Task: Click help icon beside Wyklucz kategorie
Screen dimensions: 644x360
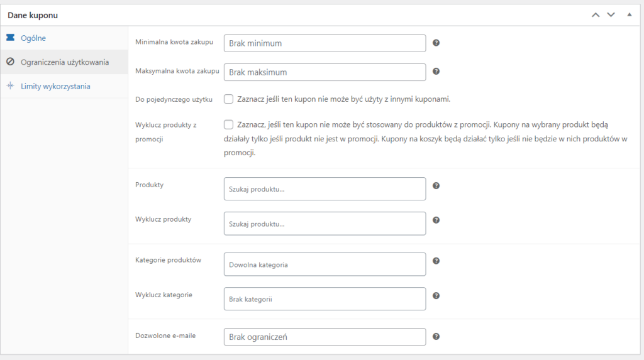Action: 436,296
